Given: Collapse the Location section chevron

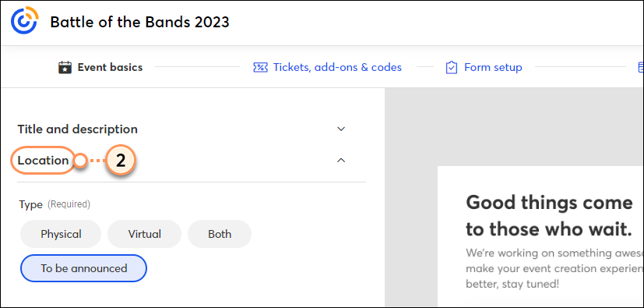Looking at the screenshot, I should (341, 161).
